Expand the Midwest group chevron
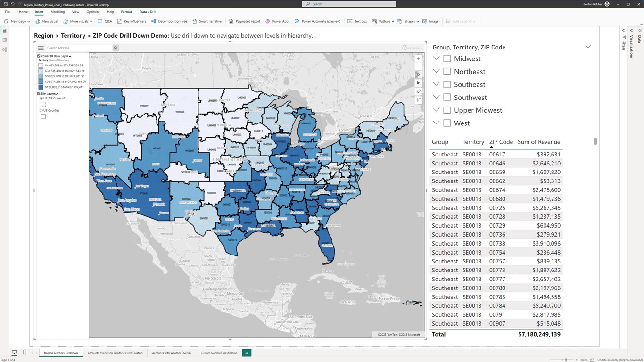Image resolution: width=644 pixels, height=362 pixels. pos(436,58)
